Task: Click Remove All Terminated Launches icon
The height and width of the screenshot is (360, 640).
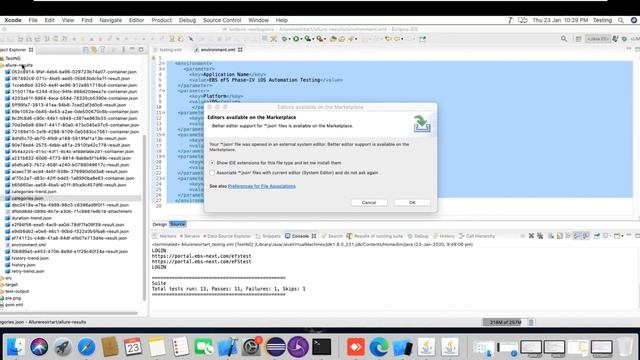Action: [540, 236]
